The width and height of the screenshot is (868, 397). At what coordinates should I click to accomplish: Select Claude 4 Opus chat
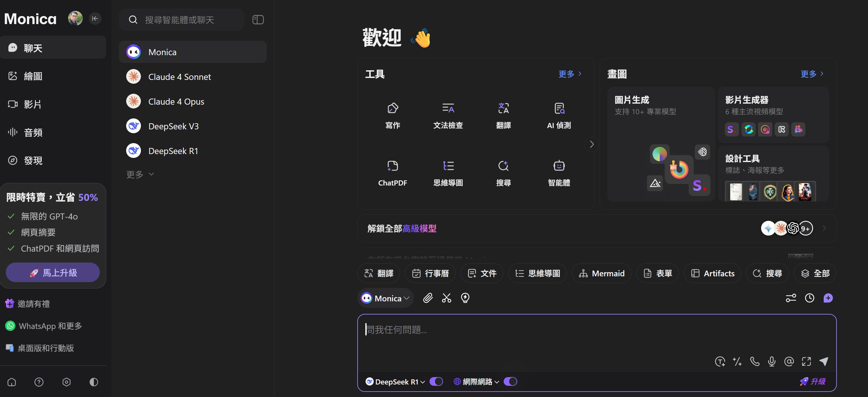point(193,101)
